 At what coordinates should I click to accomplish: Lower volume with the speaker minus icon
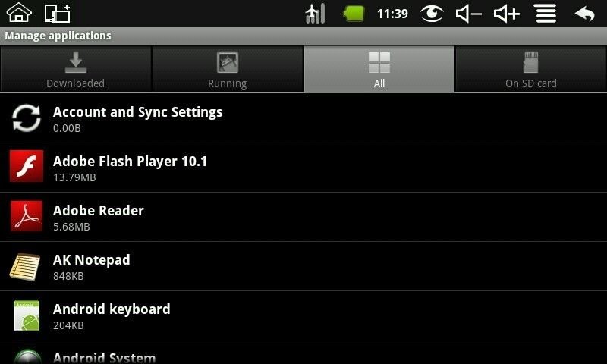[468, 14]
